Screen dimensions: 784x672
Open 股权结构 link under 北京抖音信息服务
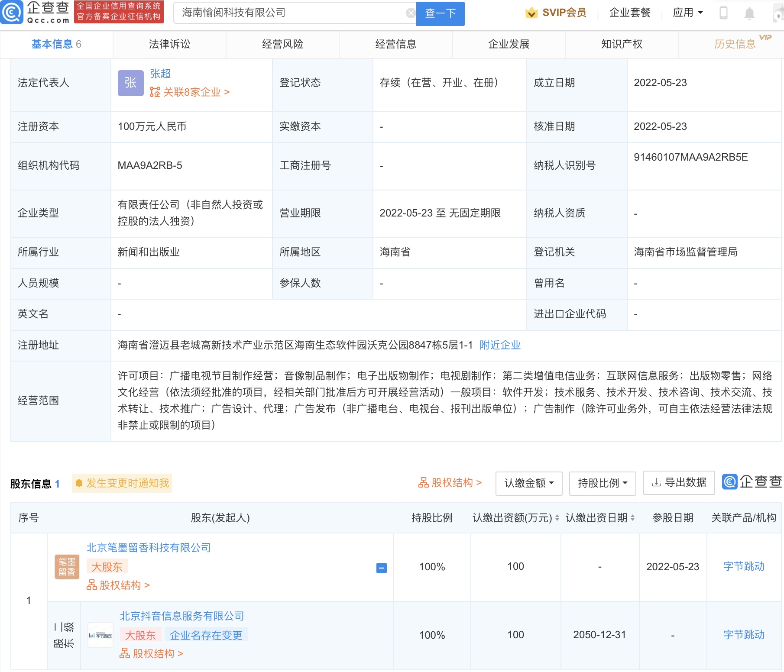pyautogui.click(x=152, y=654)
